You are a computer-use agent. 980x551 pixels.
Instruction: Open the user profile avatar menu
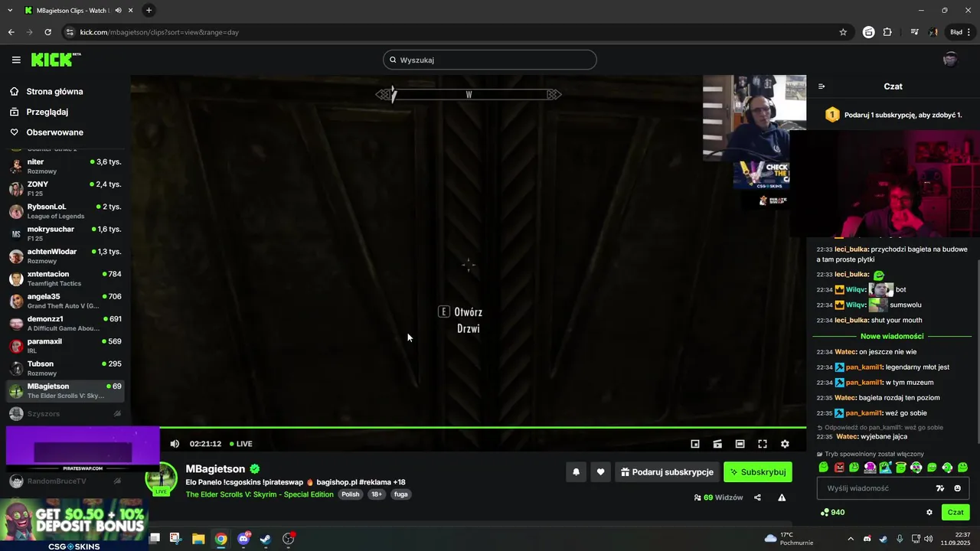point(950,60)
